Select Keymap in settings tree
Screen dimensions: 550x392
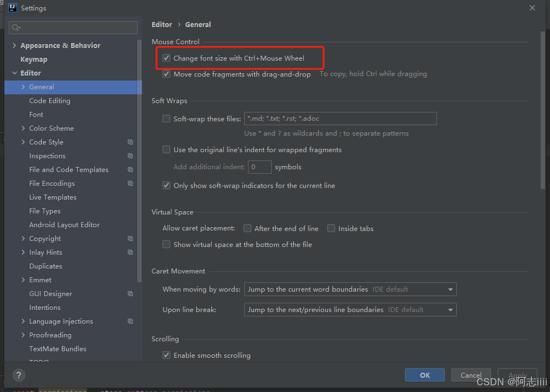[x=34, y=60]
